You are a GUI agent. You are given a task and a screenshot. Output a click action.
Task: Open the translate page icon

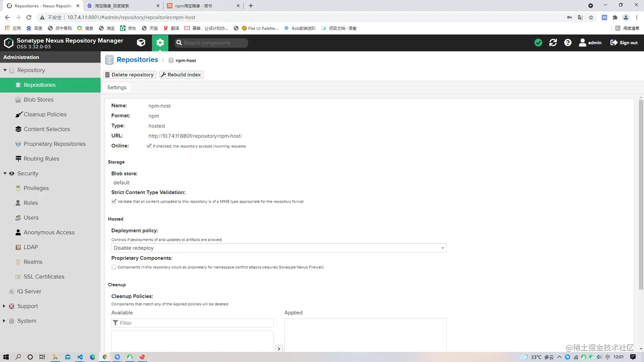tap(580, 17)
